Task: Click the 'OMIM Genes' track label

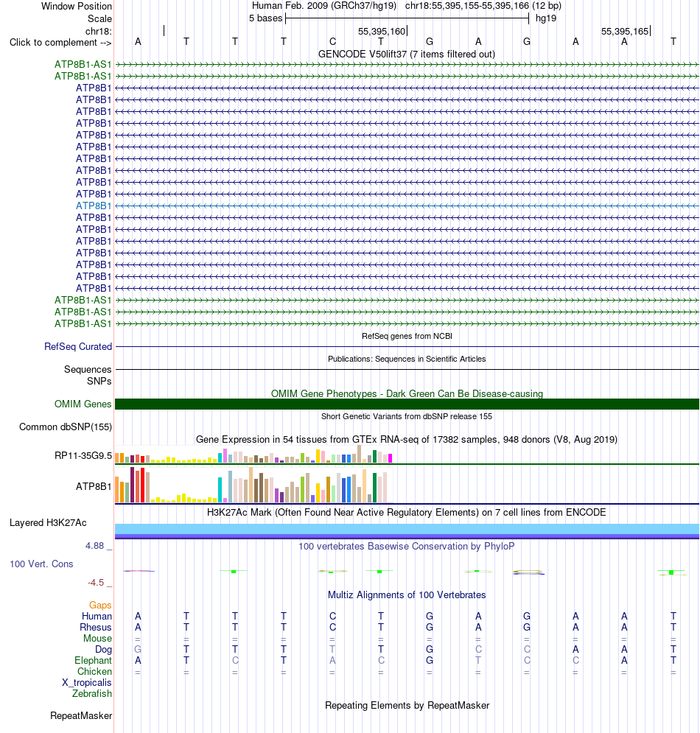Action: pos(83,404)
